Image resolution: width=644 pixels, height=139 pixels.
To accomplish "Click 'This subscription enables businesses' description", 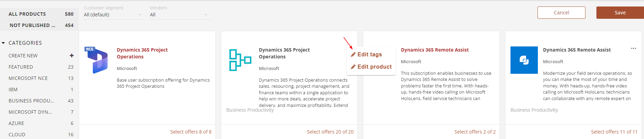I will [x=446, y=86].
